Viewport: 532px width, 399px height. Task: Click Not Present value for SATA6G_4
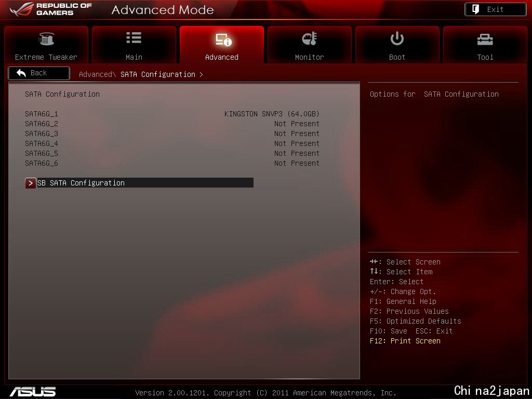point(297,143)
